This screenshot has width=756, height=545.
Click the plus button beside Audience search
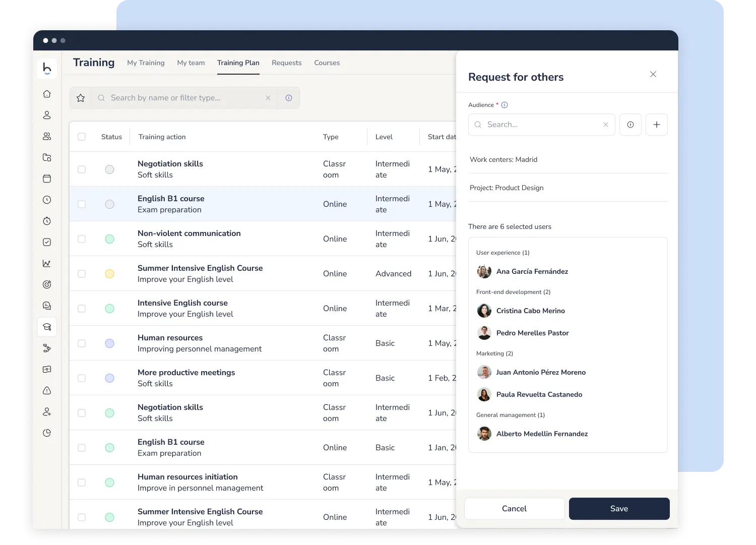pos(657,125)
